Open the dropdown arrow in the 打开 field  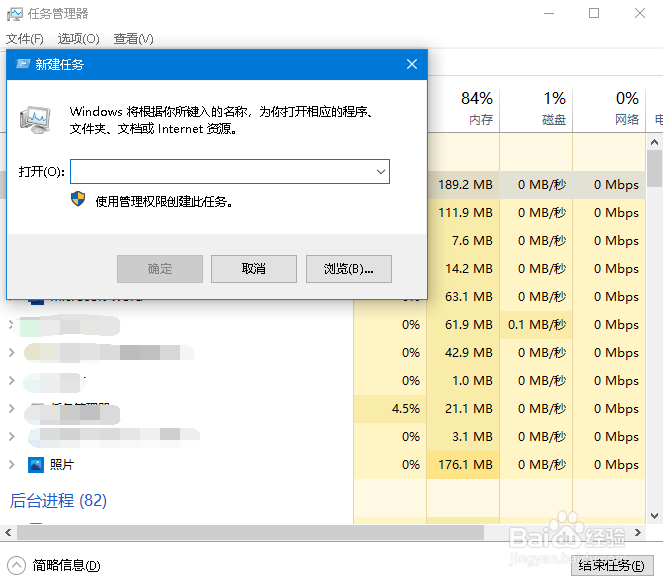coord(381,172)
